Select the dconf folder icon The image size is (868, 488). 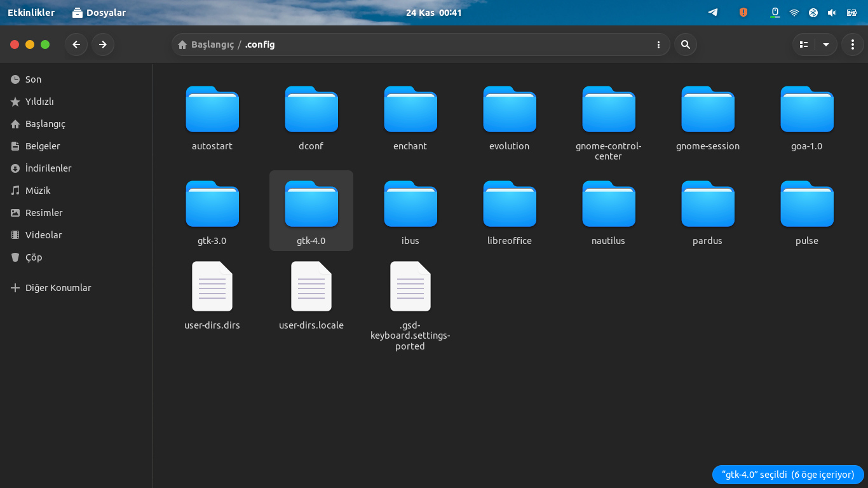311,109
